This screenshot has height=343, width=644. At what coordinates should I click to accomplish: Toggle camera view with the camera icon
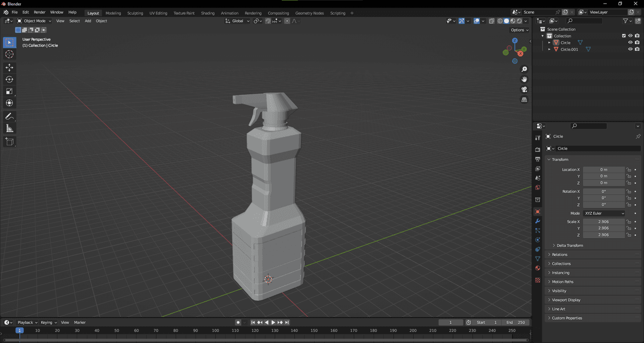pyautogui.click(x=524, y=90)
